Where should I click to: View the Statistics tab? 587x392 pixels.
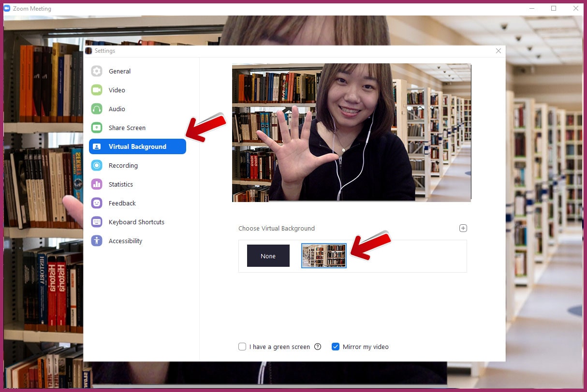137,184
